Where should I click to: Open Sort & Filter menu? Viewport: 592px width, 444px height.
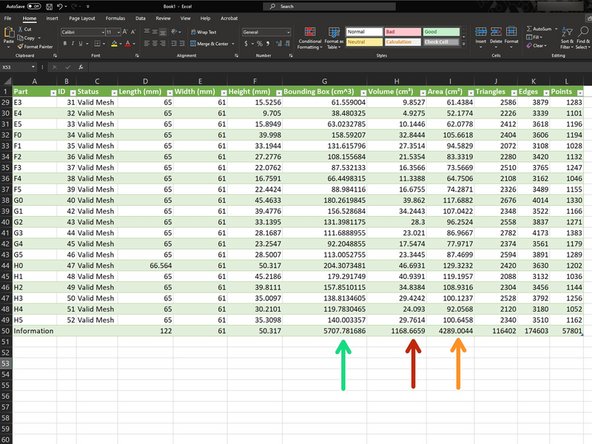tap(566, 38)
